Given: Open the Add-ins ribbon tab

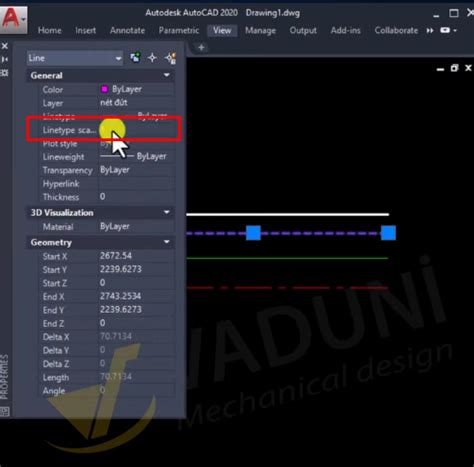Looking at the screenshot, I should pyautogui.click(x=345, y=31).
